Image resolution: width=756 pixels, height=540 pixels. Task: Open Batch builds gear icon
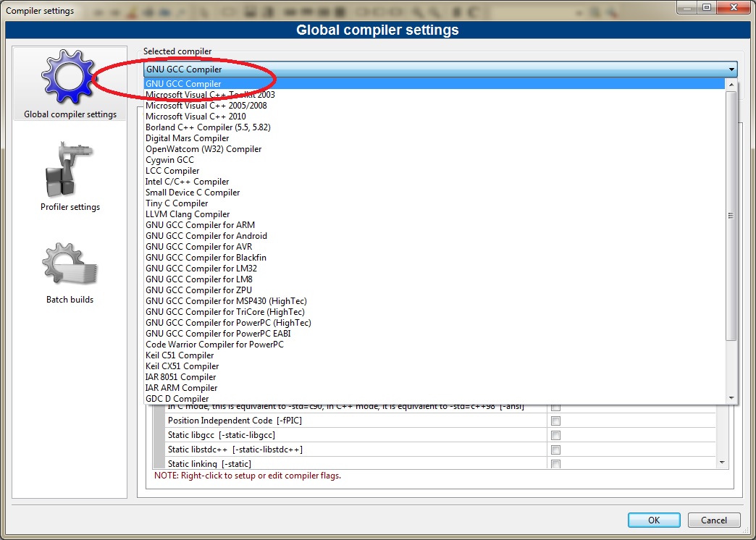pyautogui.click(x=70, y=263)
